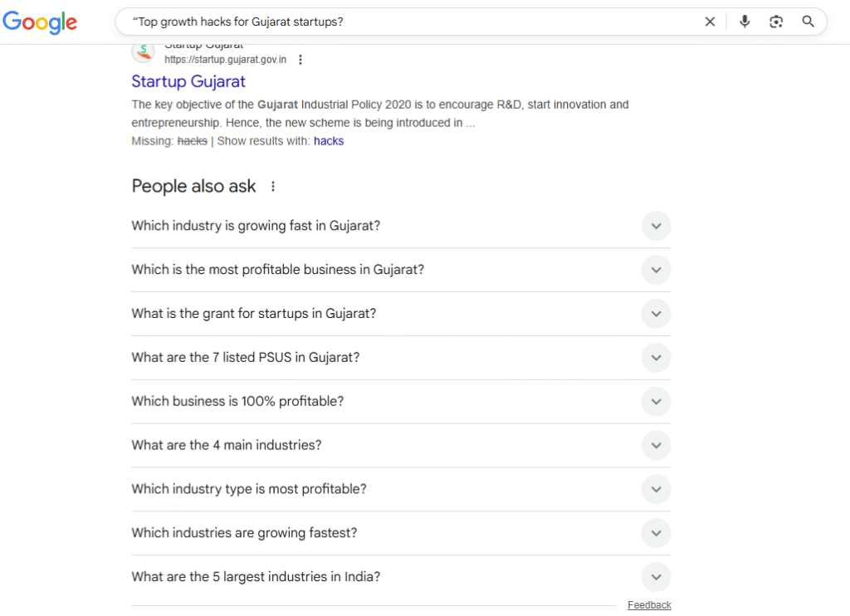Expand 'Which industries are growing fastest?'
This screenshot has height=616, width=850.
coord(656,533)
